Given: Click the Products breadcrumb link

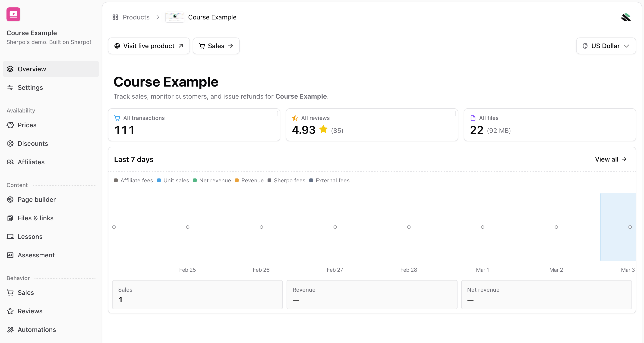Looking at the screenshot, I should coord(136,17).
